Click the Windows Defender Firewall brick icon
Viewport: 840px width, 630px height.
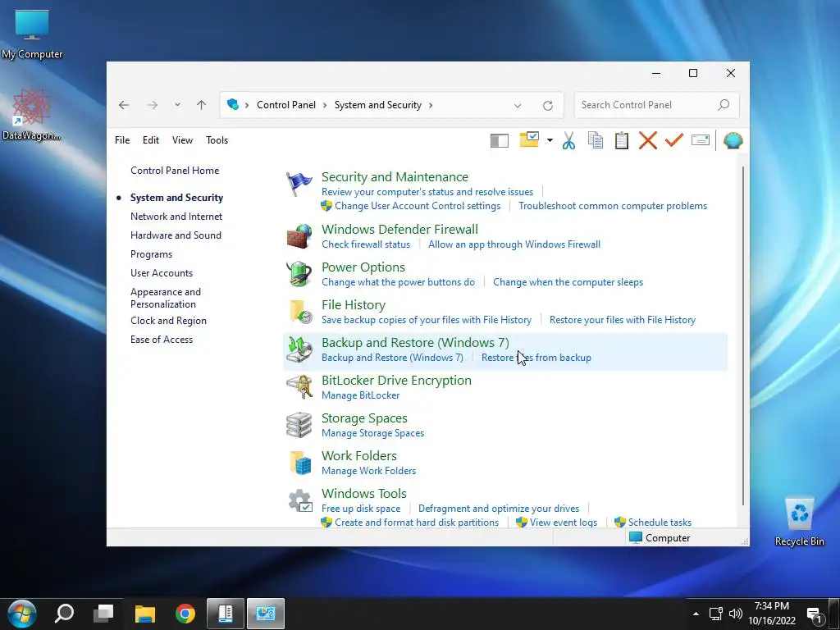299,236
